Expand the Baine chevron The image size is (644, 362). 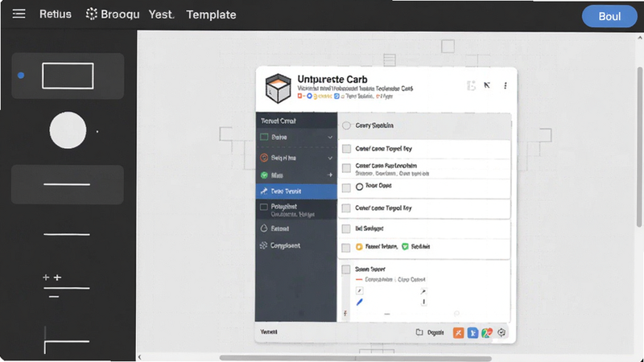330,137
